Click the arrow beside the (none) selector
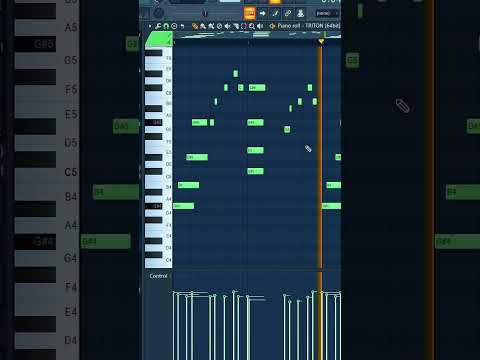Screen dimensions: 480x360 (x=337, y=13)
